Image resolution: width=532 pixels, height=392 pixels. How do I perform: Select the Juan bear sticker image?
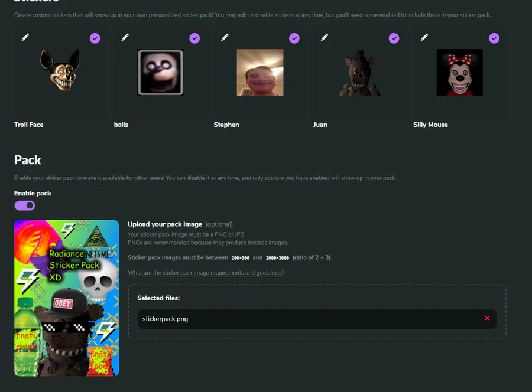pos(359,73)
